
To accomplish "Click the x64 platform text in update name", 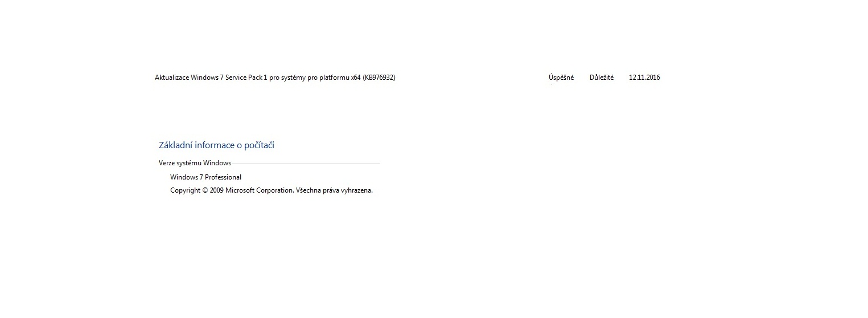I will pyautogui.click(x=356, y=78).
